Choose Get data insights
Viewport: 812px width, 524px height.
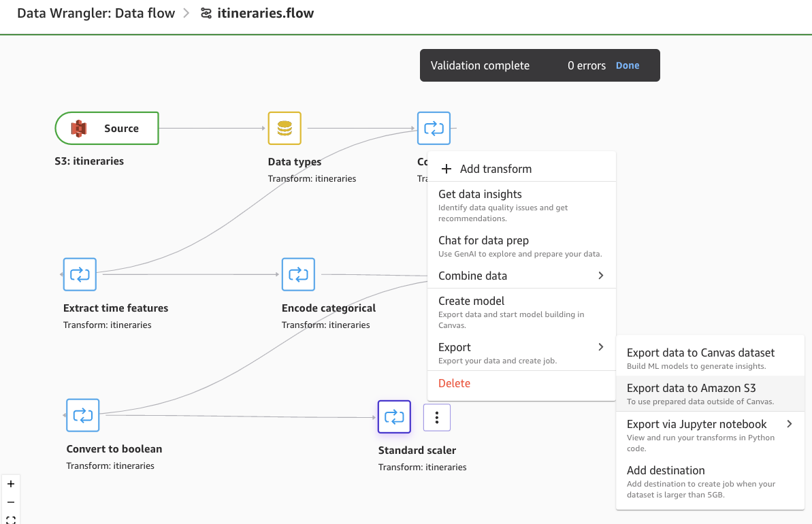pos(521,205)
